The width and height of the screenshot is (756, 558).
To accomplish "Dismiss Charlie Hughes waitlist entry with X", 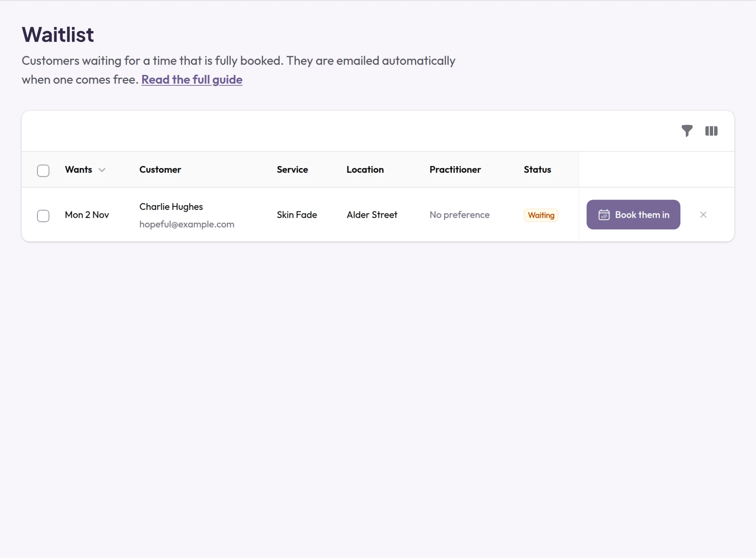I will click(x=703, y=215).
